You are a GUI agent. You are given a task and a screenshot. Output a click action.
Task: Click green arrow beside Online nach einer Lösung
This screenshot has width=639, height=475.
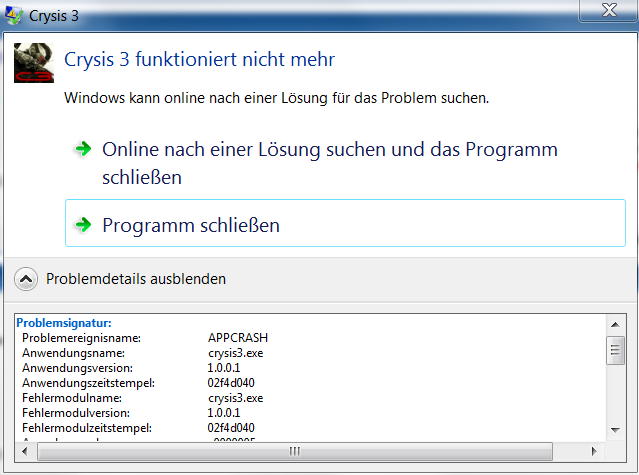83,149
